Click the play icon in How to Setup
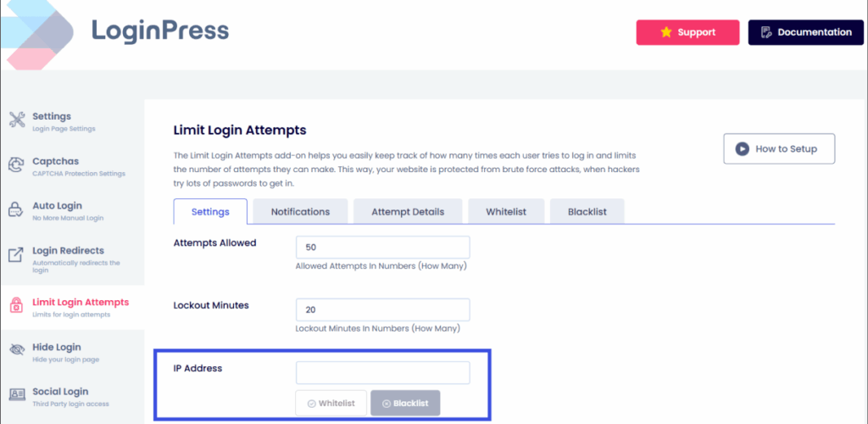This screenshot has height=424, width=868. pos(742,148)
